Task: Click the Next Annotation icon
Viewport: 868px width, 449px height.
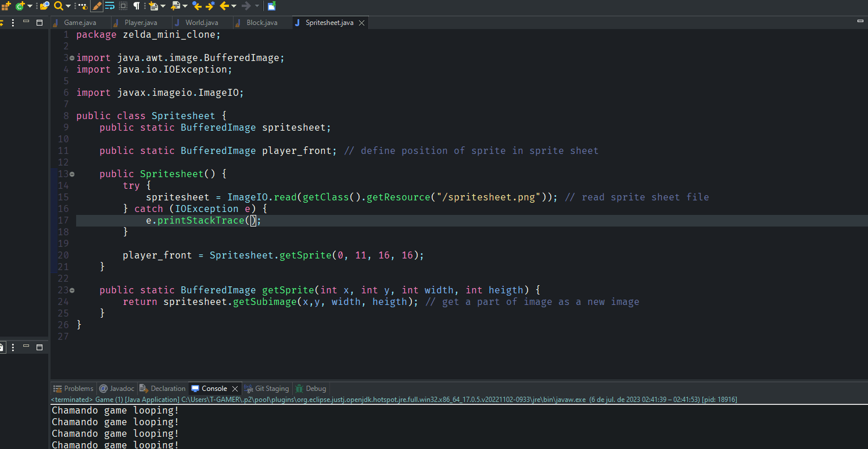Action: (x=154, y=6)
